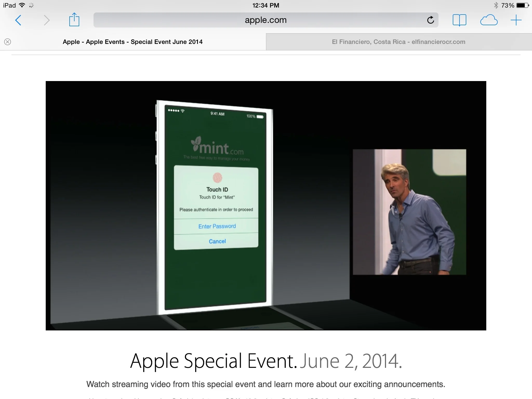Tap the 12:34 PM clock in status bar

266,5
